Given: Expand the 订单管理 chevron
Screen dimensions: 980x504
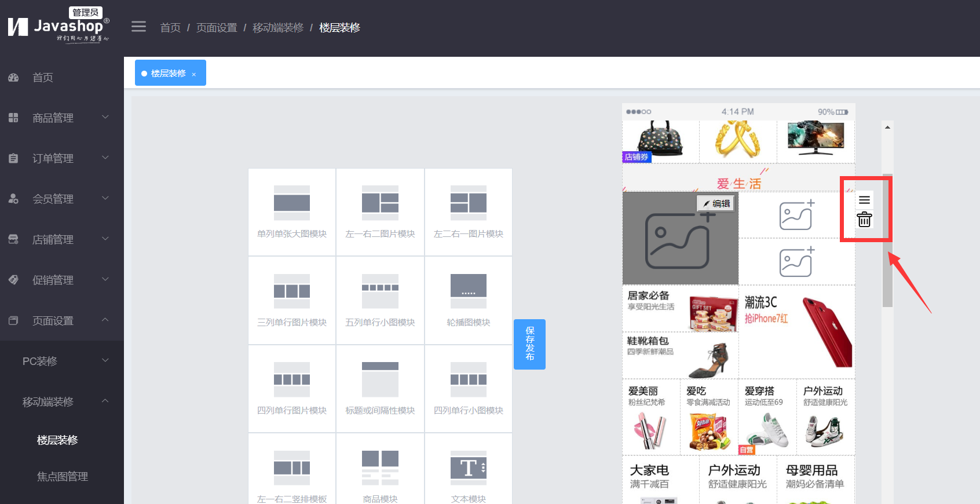Looking at the screenshot, I should (x=105, y=158).
